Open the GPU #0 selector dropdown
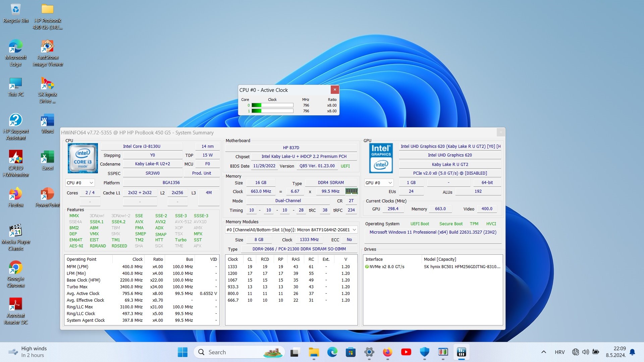 coord(379,183)
